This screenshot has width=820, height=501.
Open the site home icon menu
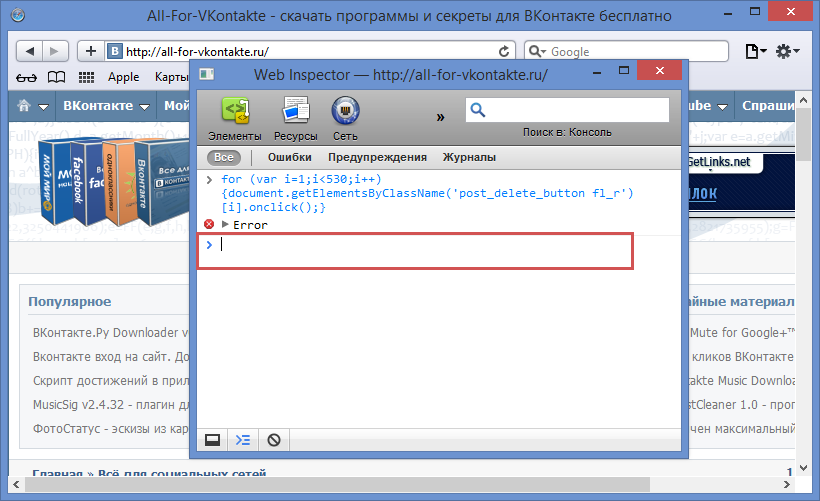coord(32,106)
